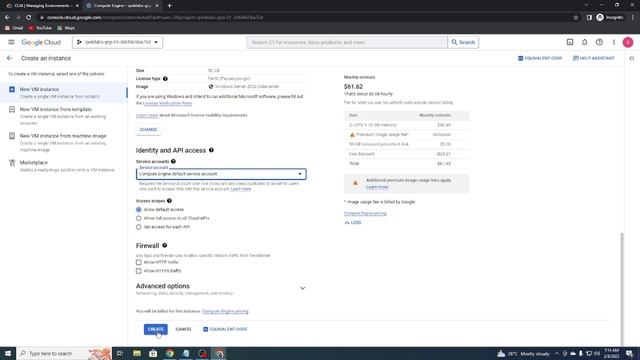The height and width of the screenshot is (360, 640).
Task: Open the help question mark icon
Action: pyautogui.click(x=599, y=42)
